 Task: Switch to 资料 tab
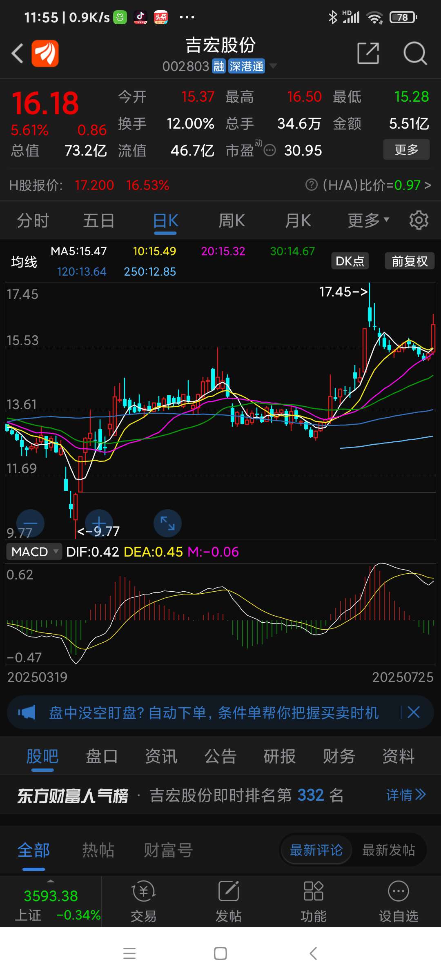[399, 756]
